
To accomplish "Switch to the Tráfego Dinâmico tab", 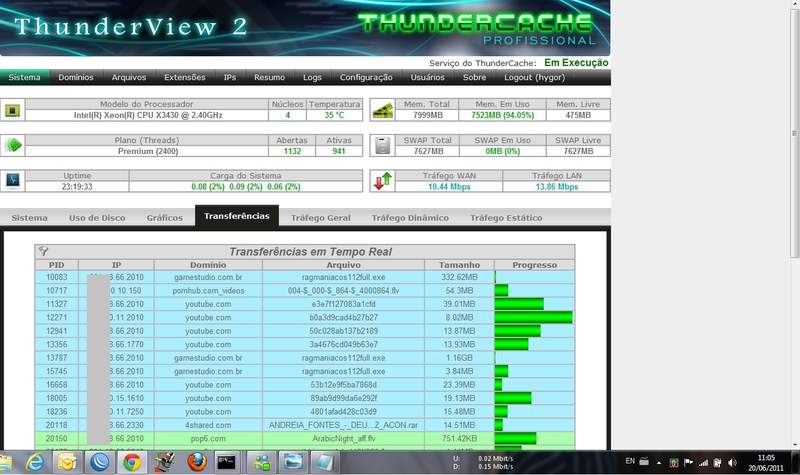I will click(x=410, y=218).
